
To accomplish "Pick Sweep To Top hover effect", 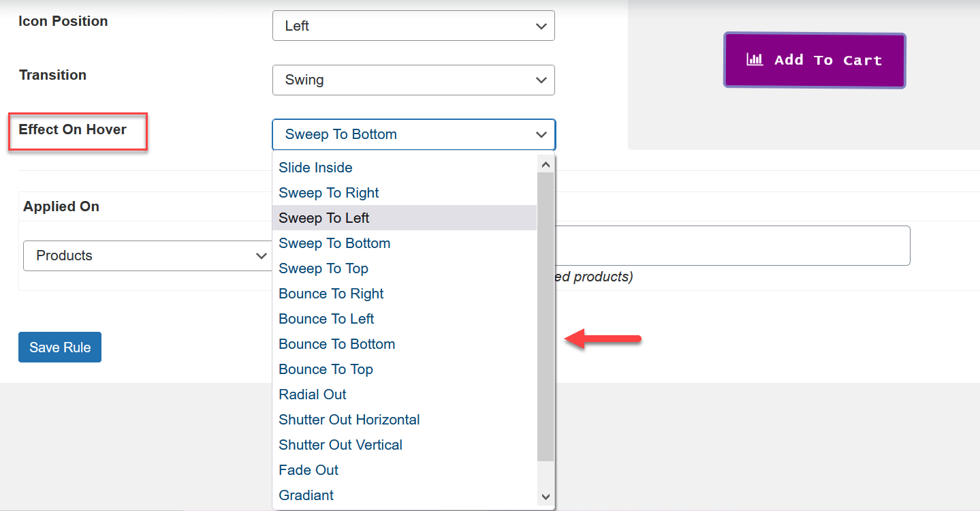I will (323, 268).
